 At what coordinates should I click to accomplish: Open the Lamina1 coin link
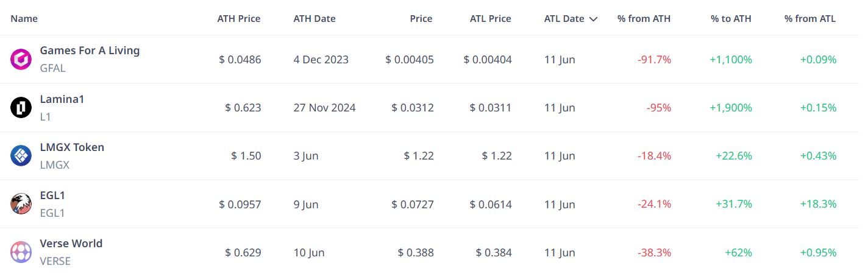(62, 99)
